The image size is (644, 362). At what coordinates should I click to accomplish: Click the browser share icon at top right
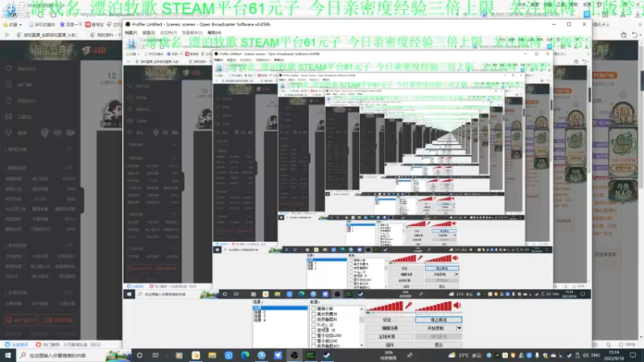point(623,35)
